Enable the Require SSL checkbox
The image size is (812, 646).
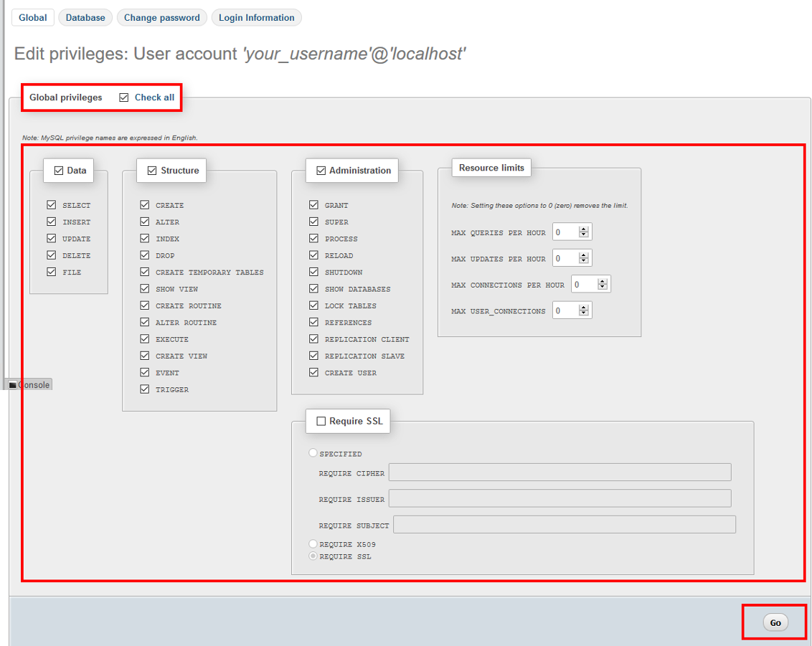pyautogui.click(x=321, y=422)
